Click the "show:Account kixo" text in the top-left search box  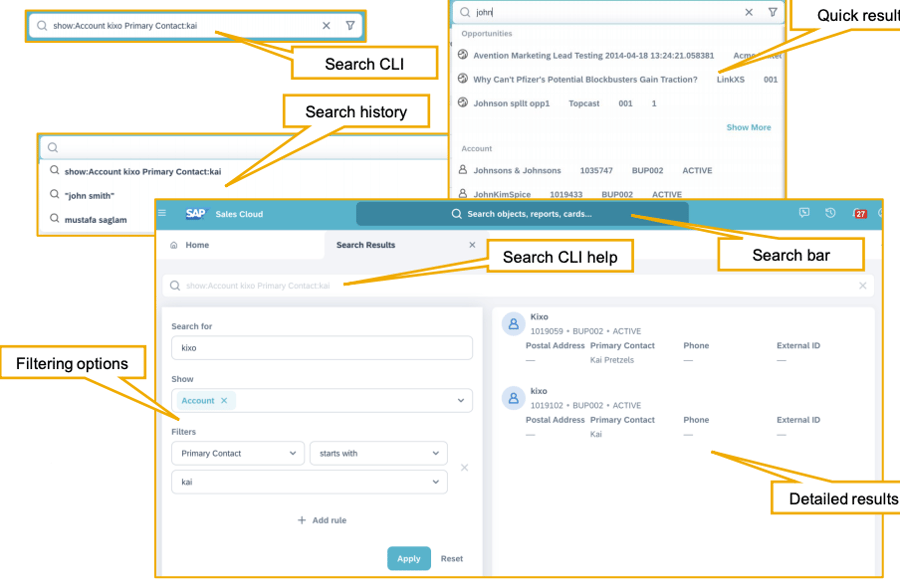point(125,25)
